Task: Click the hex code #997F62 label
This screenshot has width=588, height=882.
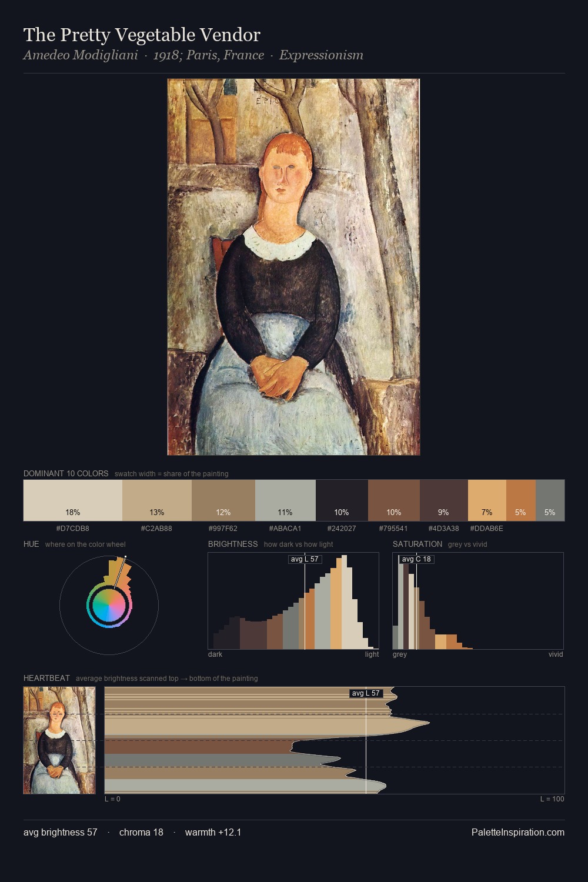Action: pos(223,529)
